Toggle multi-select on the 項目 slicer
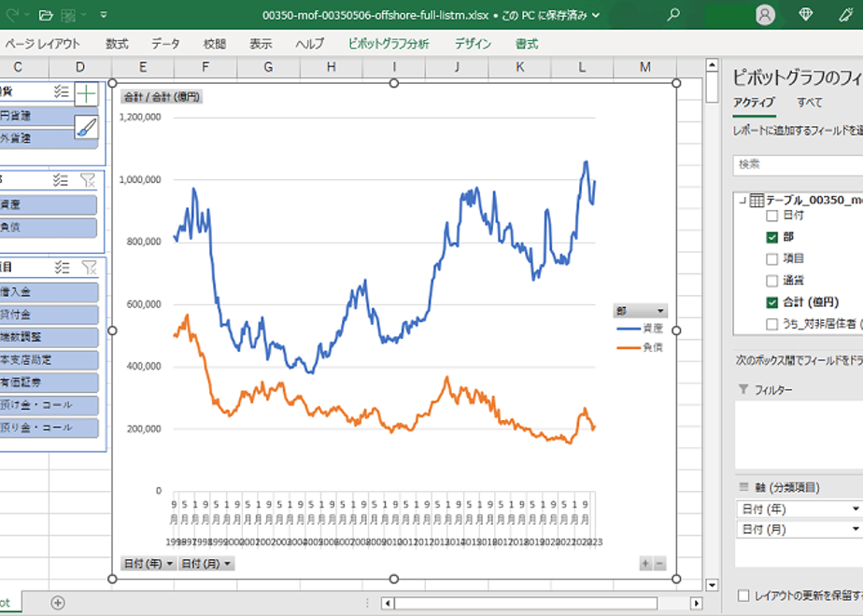 pyautogui.click(x=63, y=268)
